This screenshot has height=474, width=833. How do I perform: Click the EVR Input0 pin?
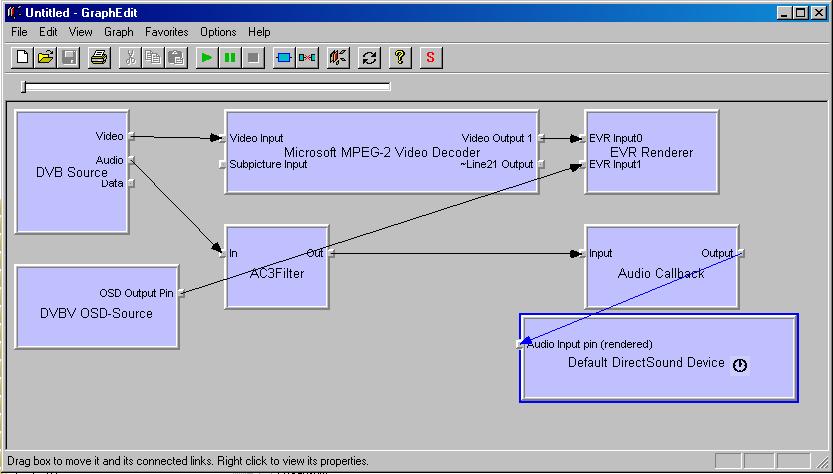click(582, 139)
